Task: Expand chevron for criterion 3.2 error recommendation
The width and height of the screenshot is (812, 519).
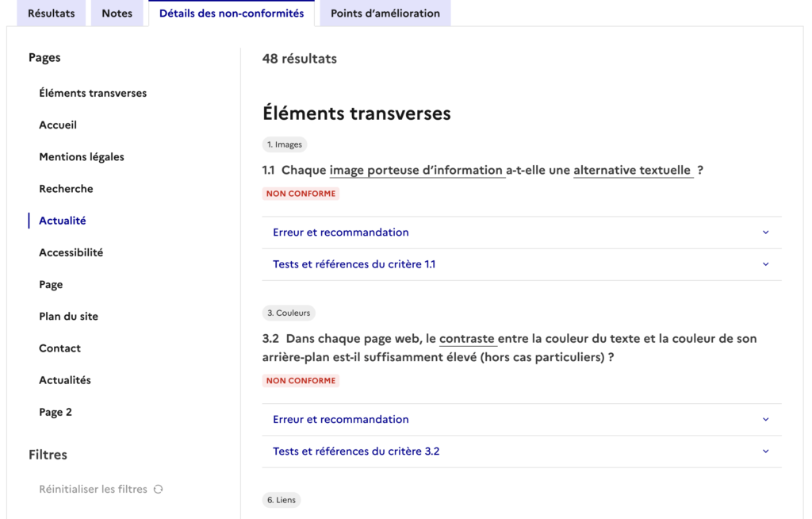Action: tap(765, 420)
